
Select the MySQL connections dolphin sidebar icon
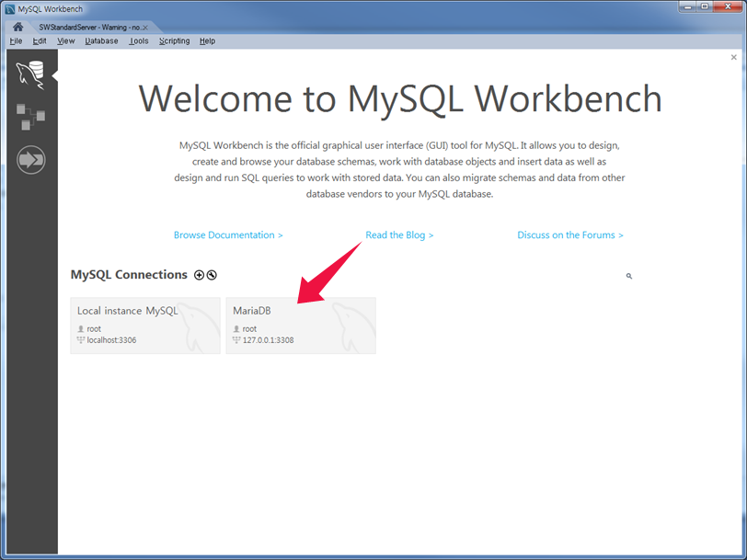coord(30,75)
